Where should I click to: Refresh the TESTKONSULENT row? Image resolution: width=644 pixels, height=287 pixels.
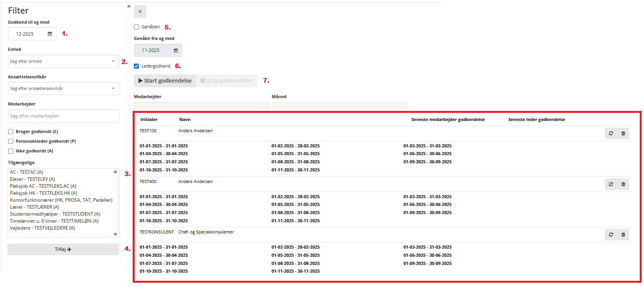pos(611,235)
